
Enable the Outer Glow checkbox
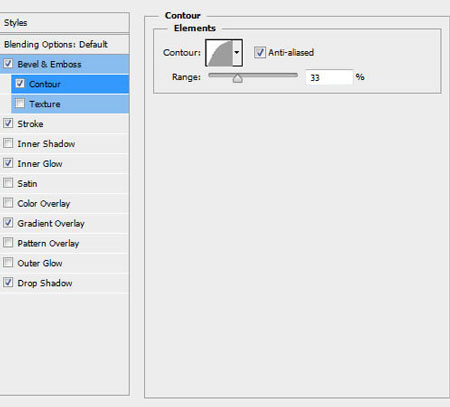click(x=8, y=262)
